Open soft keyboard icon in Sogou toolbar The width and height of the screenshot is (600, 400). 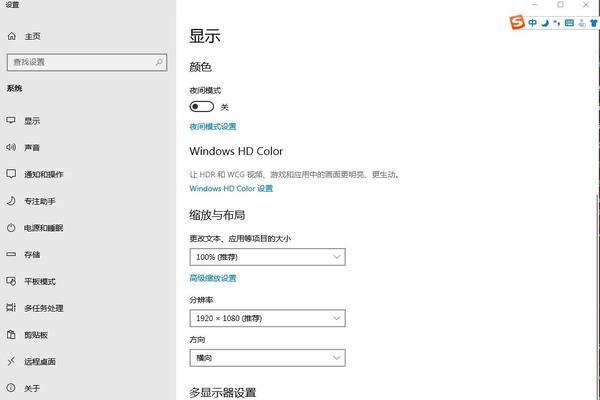(x=569, y=23)
